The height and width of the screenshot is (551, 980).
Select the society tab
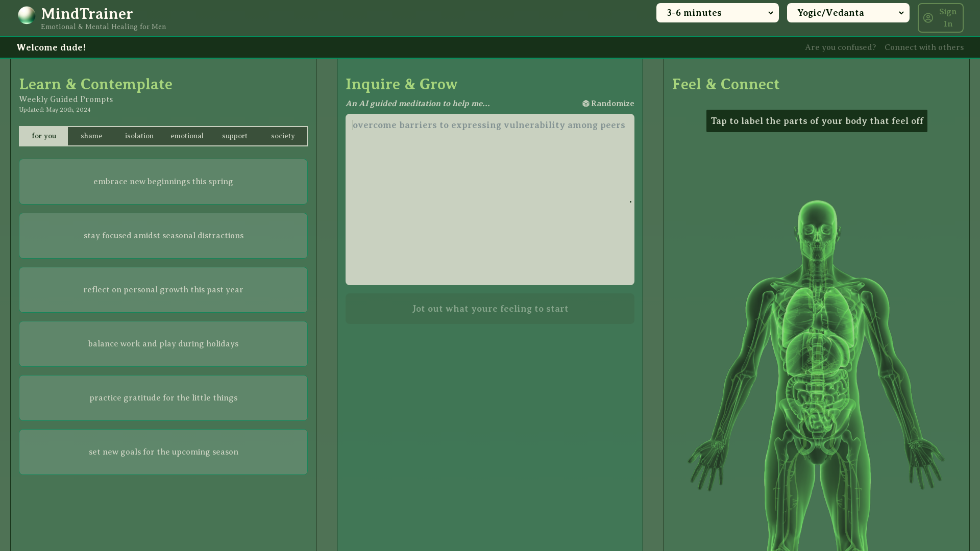(283, 136)
